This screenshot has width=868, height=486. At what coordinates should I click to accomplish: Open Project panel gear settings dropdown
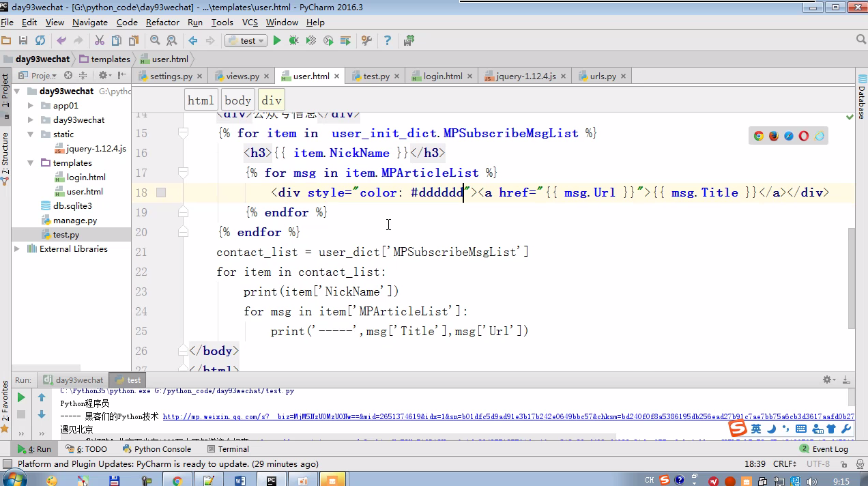click(x=104, y=76)
